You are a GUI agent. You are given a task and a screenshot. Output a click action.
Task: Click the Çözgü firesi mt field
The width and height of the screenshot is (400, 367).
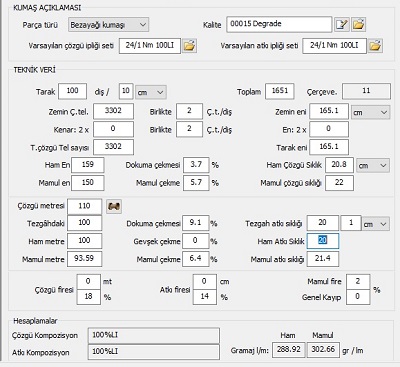pos(88,282)
